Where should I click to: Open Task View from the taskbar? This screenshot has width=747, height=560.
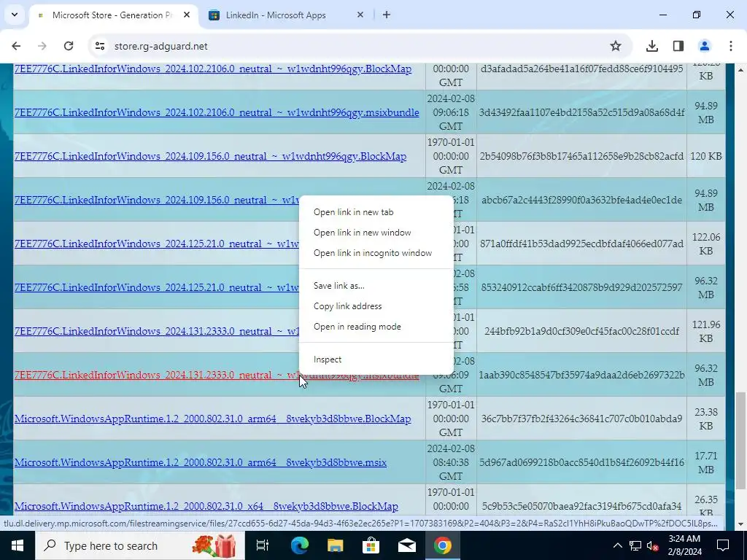point(263,545)
